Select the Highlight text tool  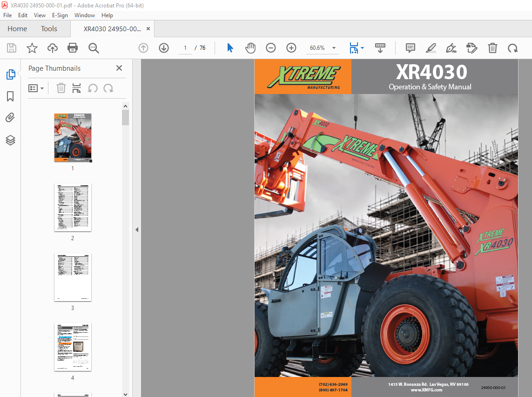click(x=431, y=48)
